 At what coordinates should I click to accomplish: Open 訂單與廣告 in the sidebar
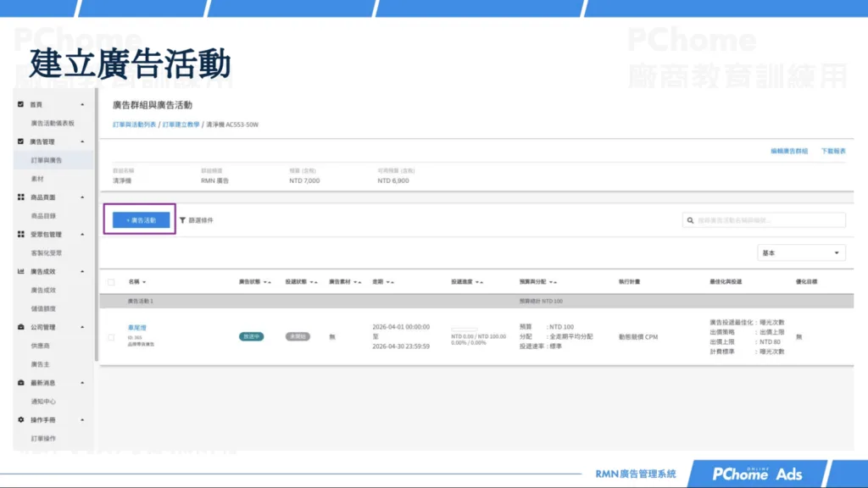pos(47,160)
